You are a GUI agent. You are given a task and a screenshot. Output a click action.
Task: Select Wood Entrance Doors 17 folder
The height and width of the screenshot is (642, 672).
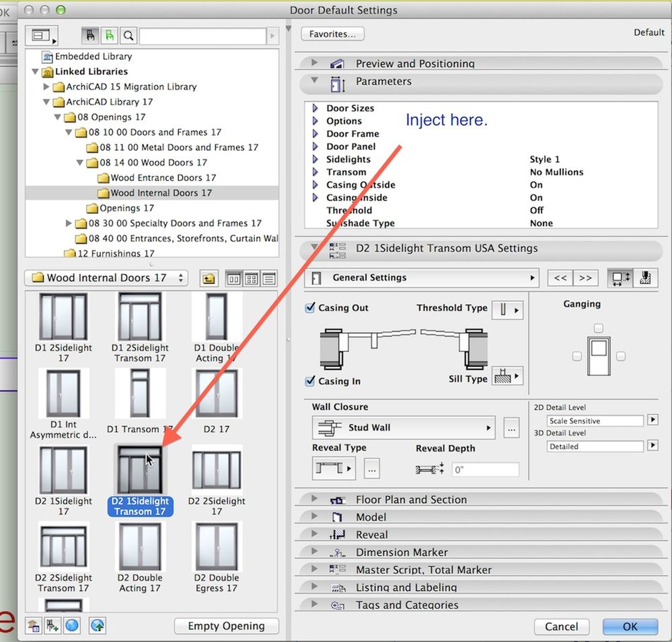coord(163,178)
